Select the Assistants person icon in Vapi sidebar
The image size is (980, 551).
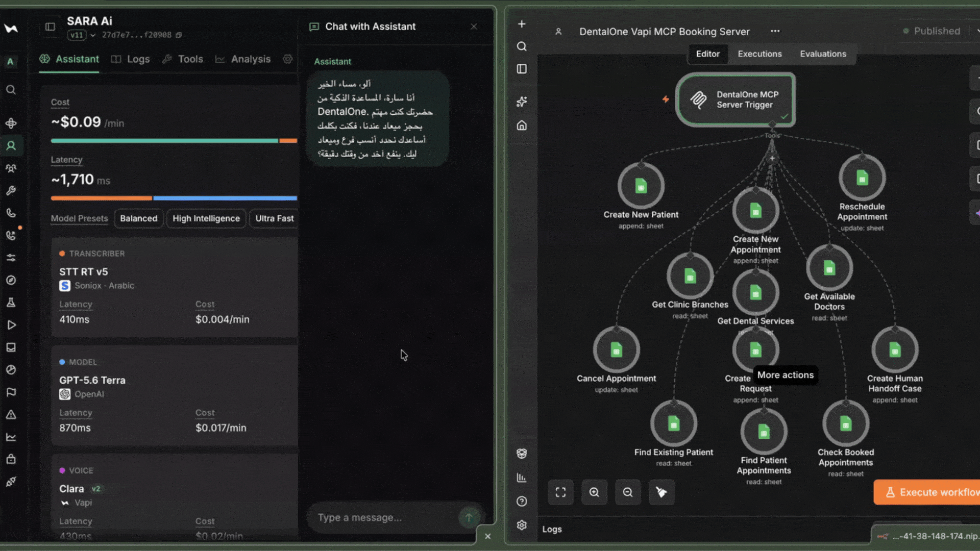tap(11, 146)
